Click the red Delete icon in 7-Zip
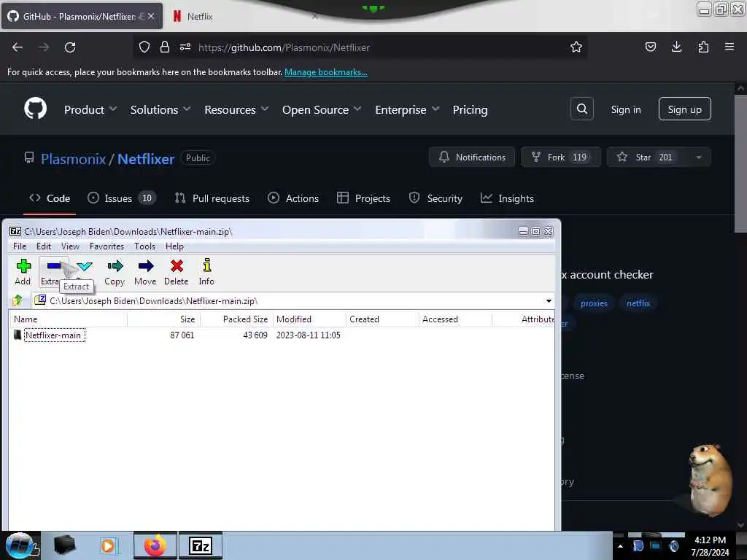The image size is (747, 560). (177, 272)
